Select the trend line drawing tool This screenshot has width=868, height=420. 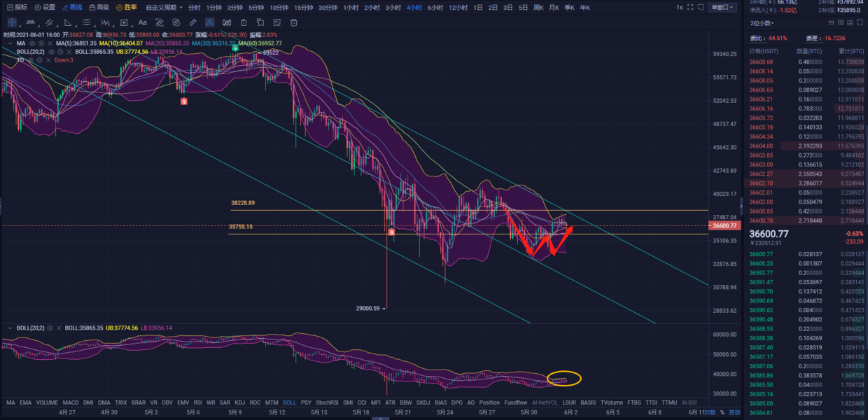[x=31, y=22]
